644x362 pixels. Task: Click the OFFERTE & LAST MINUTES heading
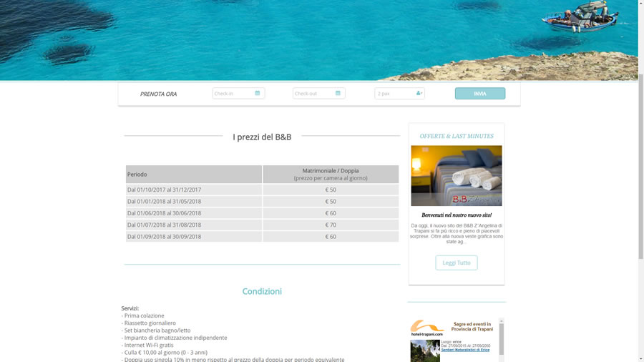[x=457, y=136]
